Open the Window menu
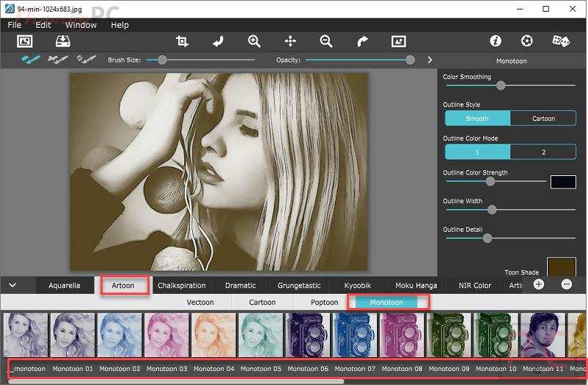 tap(81, 25)
